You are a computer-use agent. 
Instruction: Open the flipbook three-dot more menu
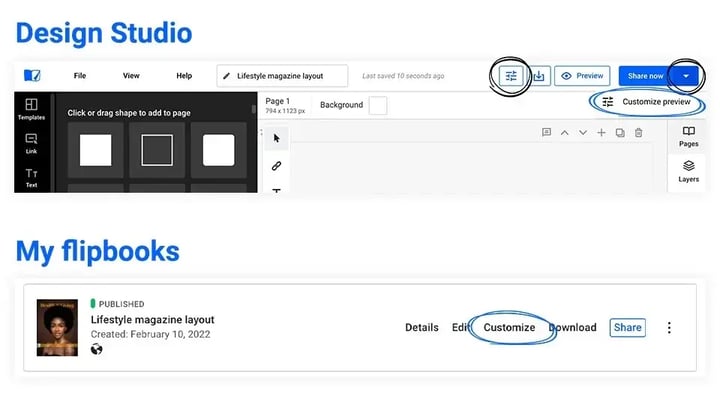[669, 327]
